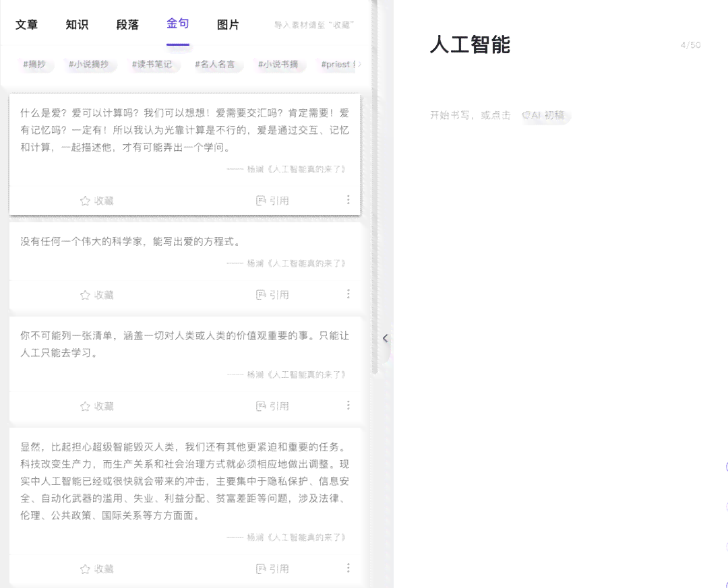Favorite the 你不可能列一张清单 quote
This screenshot has width=728, height=588.
97,406
